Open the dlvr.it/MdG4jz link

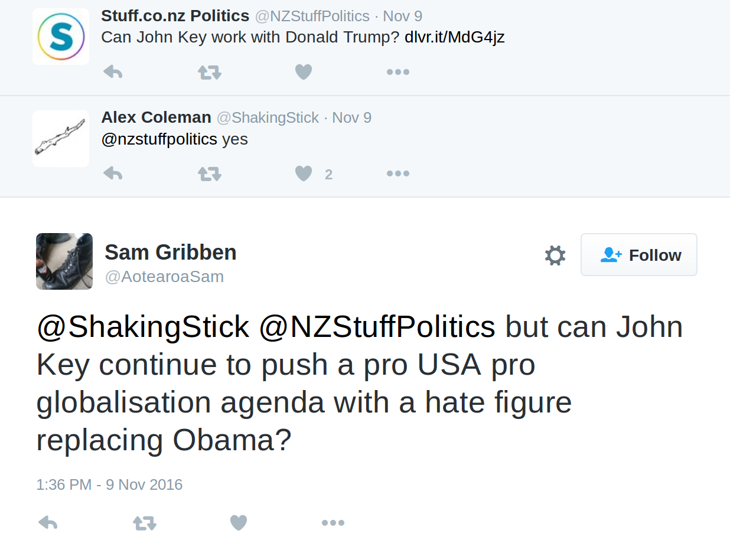click(x=454, y=37)
